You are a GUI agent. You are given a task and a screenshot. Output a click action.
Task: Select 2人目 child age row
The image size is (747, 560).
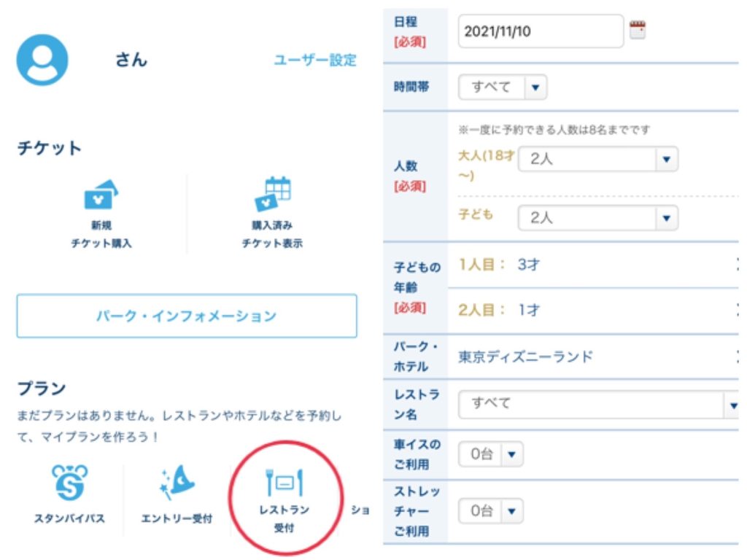pyautogui.click(x=595, y=310)
